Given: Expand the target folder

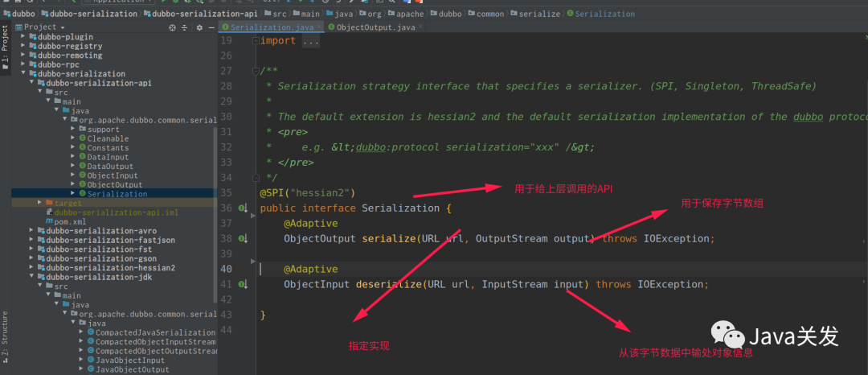Looking at the screenshot, I should (x=40, y=204).
